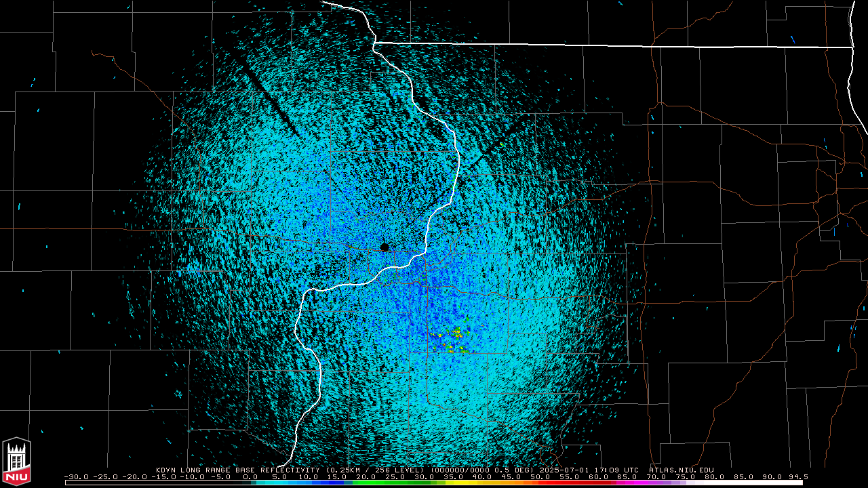Image resolution: width=868 pixels, height=488 pixels.
Task: Click the 17:09 UTC time stamp
Action: (617, 470)
